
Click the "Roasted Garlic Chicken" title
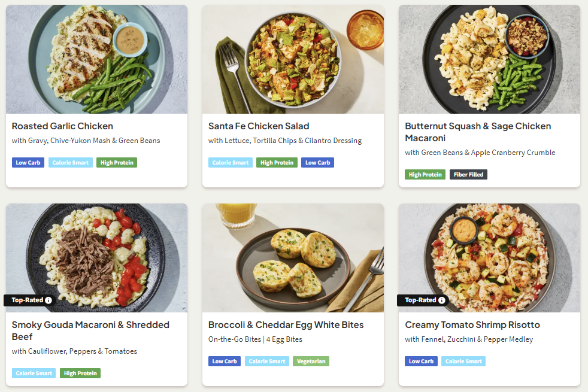click(62, 126)
